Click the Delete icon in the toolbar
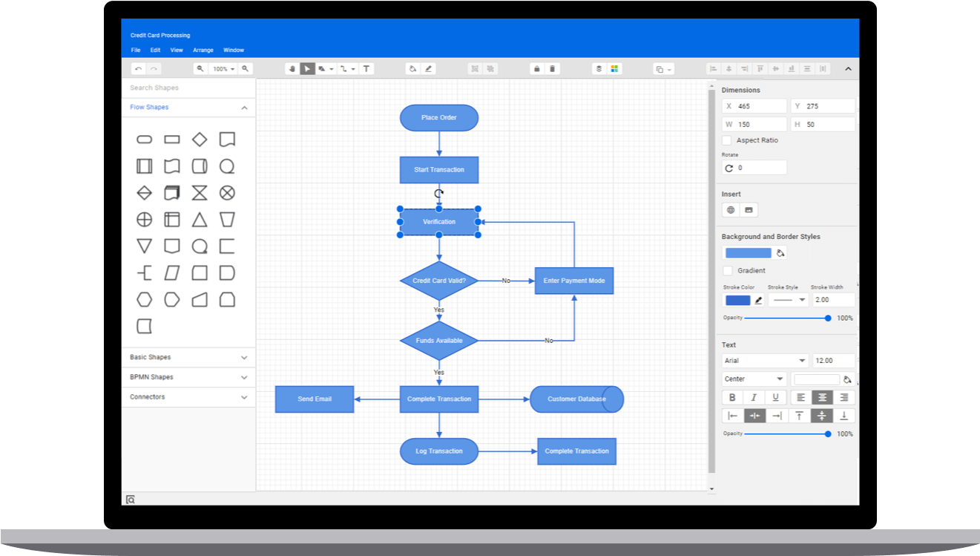The width and height of the screenshot is (980, 556). pyautogui.click(x=553, y=68)
